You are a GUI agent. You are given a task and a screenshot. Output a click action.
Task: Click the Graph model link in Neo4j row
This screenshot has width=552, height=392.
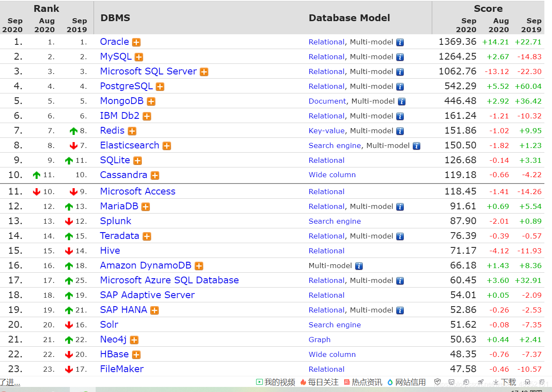[x=320, y=340]
